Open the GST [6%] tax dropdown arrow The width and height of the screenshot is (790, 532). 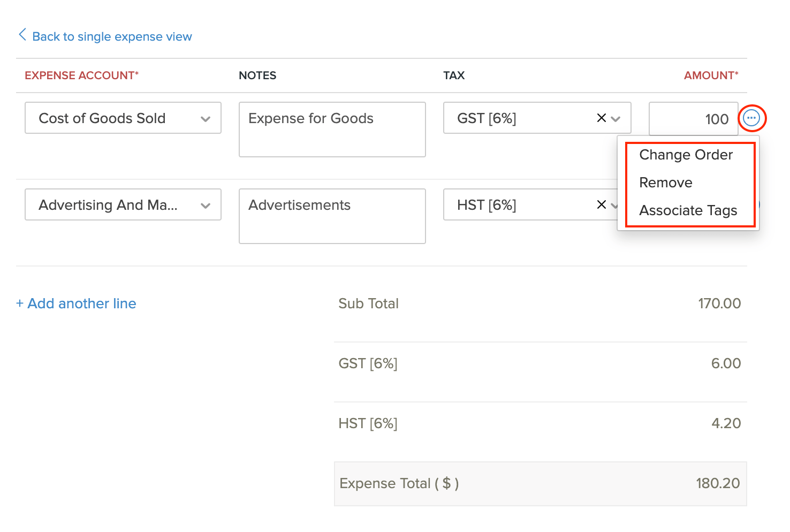pos(616,119)
